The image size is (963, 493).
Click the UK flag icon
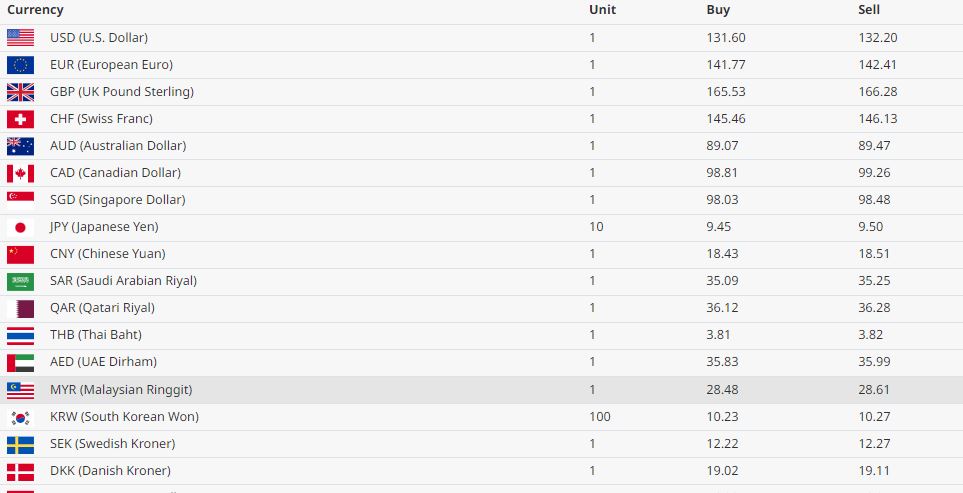[x=20, y=92]
